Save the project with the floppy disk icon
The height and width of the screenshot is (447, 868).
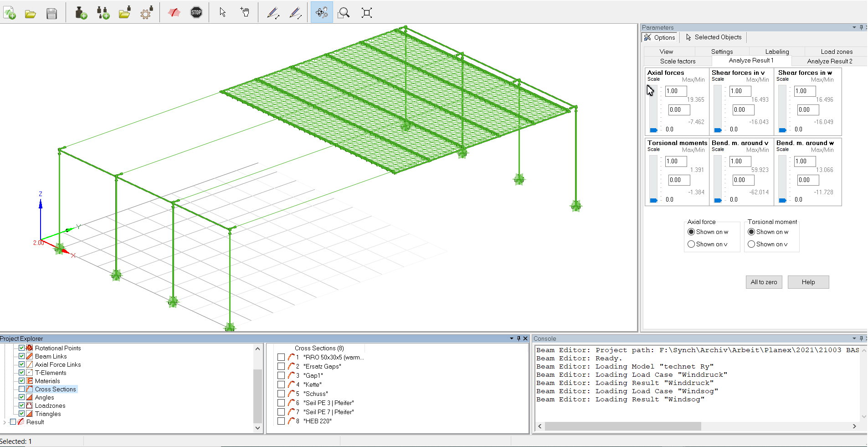coord(51,13)
